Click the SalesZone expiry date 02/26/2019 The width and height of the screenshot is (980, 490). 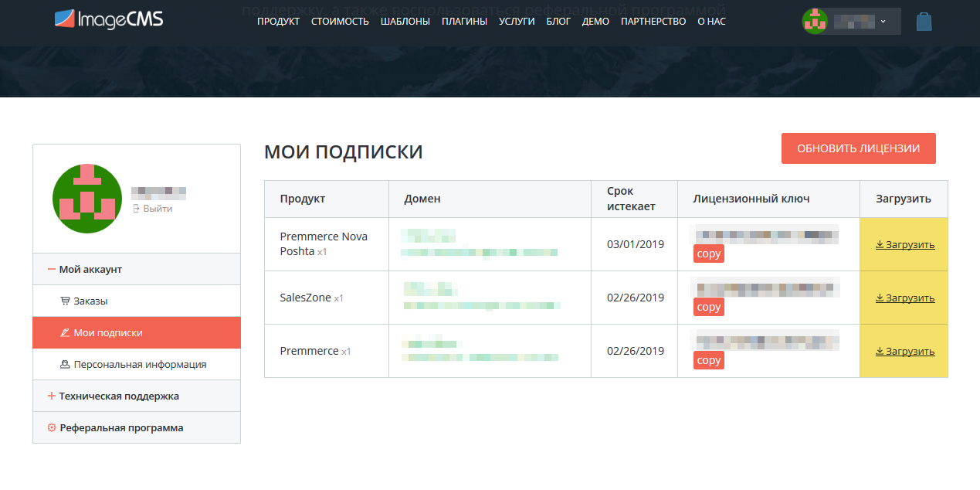click(636, 298)
